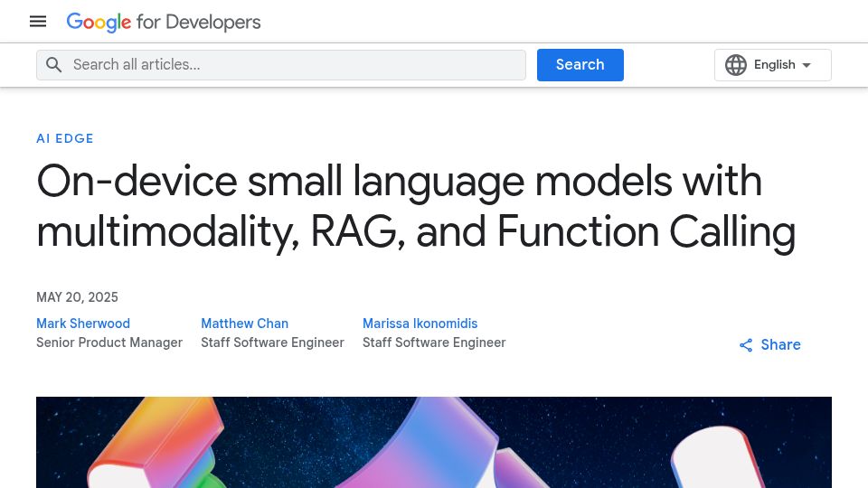Click the article hero banner image
Image resolution: width=868 pixels, height=488 pixels.
(434, 442)
